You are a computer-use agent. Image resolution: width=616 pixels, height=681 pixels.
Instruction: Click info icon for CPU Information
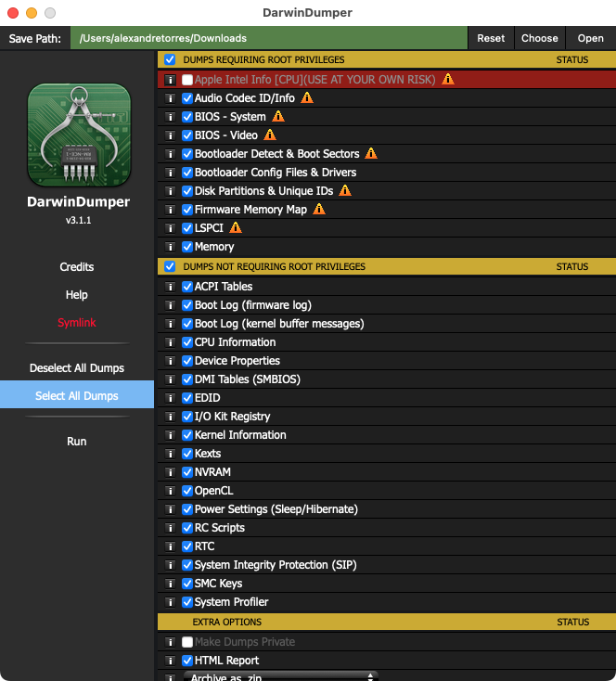tap(171, 342)
